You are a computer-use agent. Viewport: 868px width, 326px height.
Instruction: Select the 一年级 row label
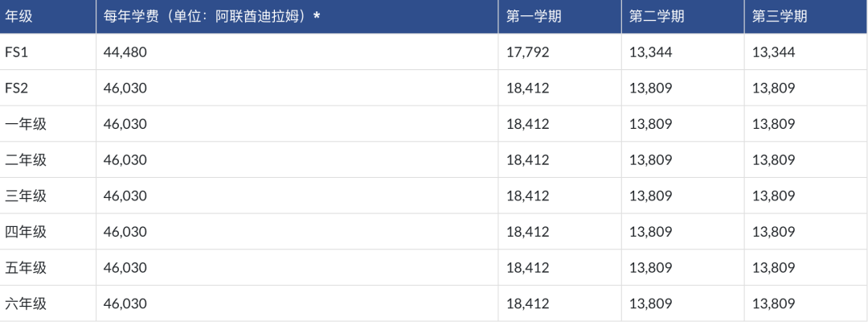(26, 124)
